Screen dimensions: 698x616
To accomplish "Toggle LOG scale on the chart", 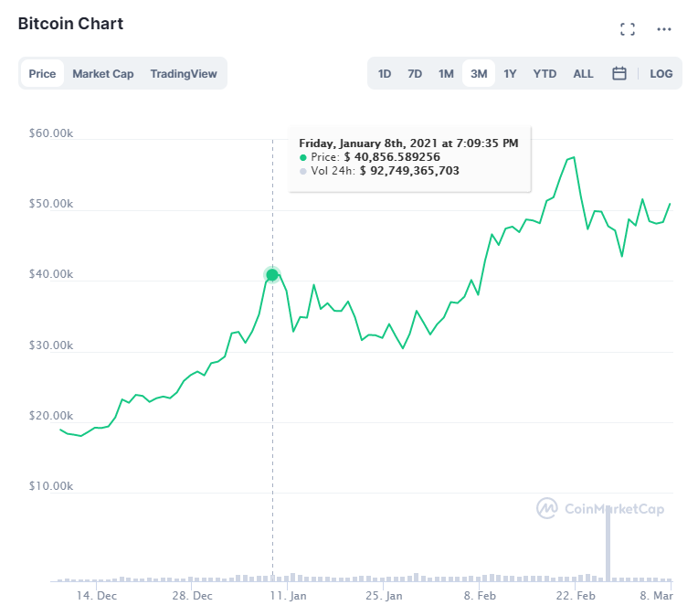I will (661, 74).
